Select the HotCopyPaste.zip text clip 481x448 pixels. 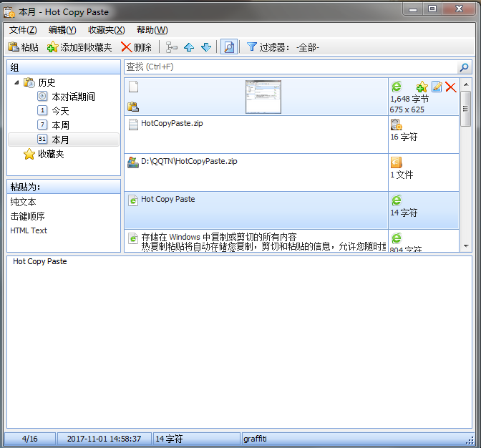[x=256, y=135]
